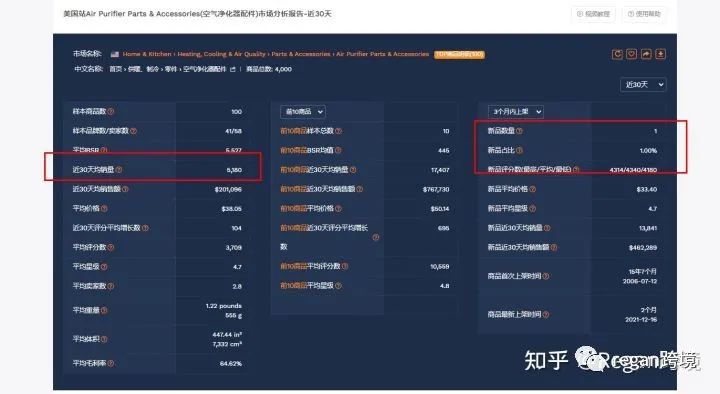This screenshot has height=394, width=720.
Task: Click the $767,730 top-10 sales value
Action: [x=436, y=189]
